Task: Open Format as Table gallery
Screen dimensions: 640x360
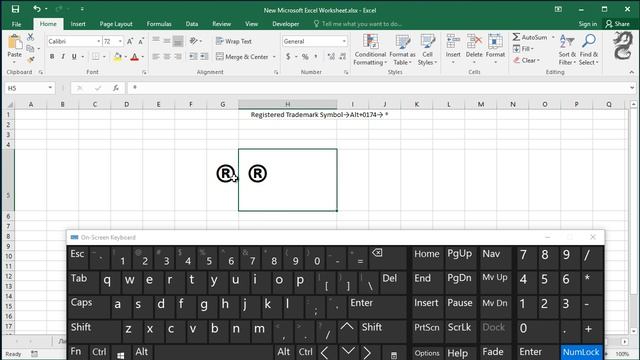Action: click(402, 49)
